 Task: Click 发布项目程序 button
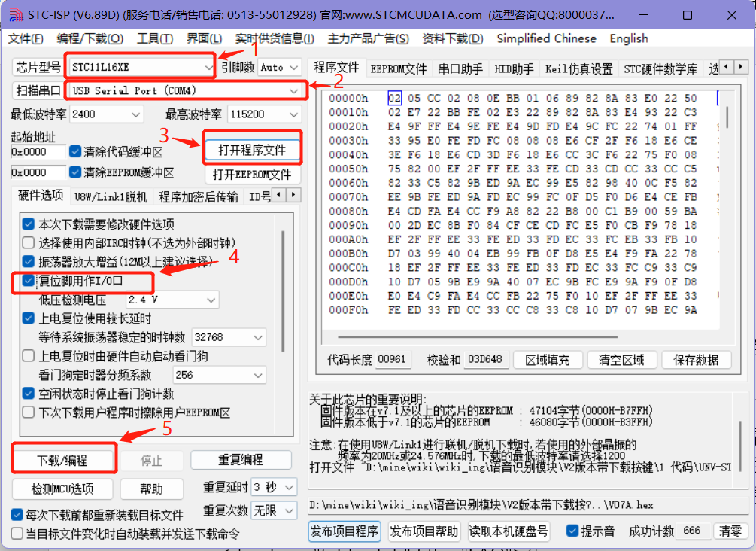coord(345,531)
